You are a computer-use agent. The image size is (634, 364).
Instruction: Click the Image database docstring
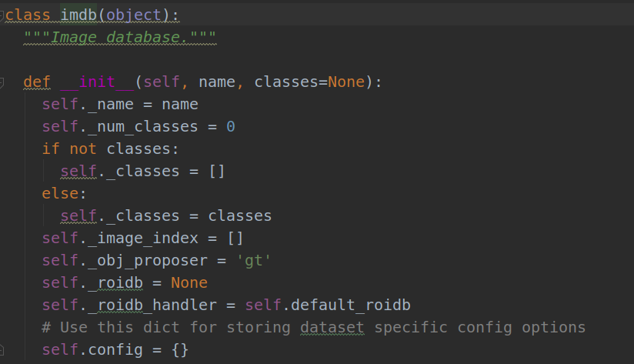pyautogui.click(x=119, y=37)
